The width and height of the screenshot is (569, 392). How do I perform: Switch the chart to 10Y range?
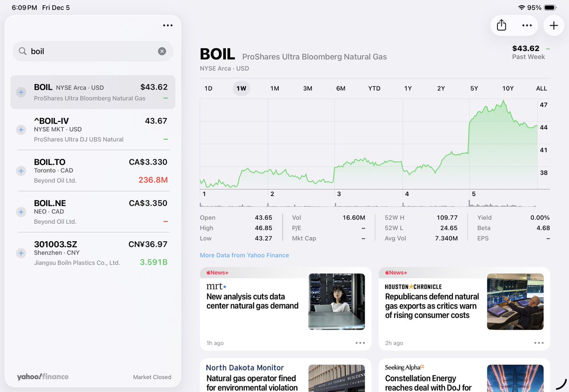pyautogui.click(x=508, y=88)
